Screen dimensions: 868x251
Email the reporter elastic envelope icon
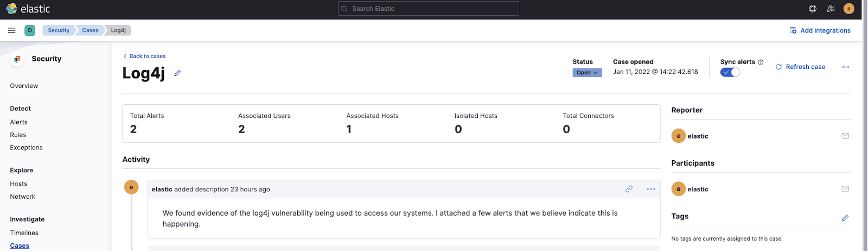(845, 136)
